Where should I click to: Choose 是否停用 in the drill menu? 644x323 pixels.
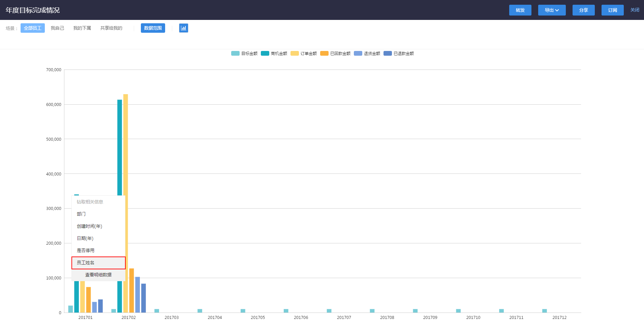[98, 250]
